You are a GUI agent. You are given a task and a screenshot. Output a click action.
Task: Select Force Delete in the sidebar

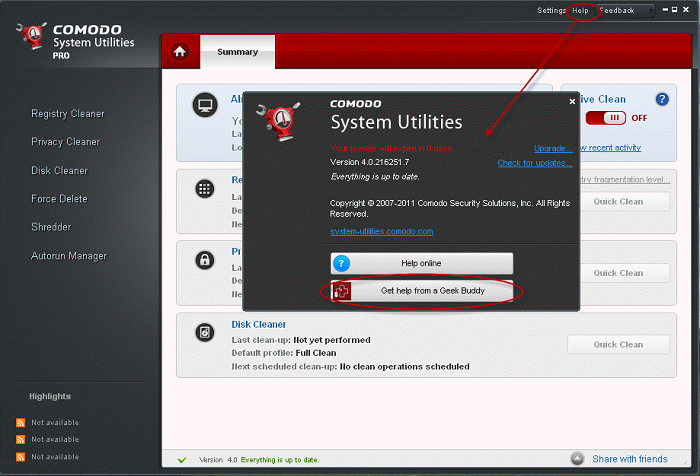tap(59, 199)
